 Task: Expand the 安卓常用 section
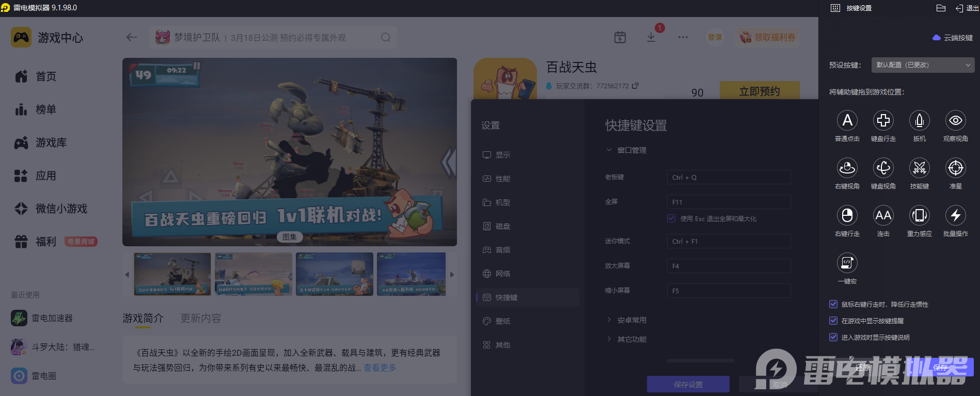pos(627,320)
